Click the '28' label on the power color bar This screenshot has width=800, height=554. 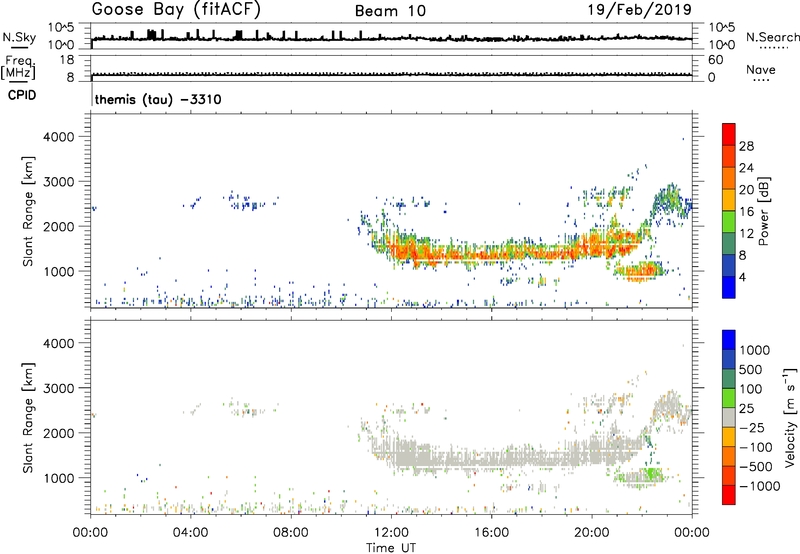point(746,146)
